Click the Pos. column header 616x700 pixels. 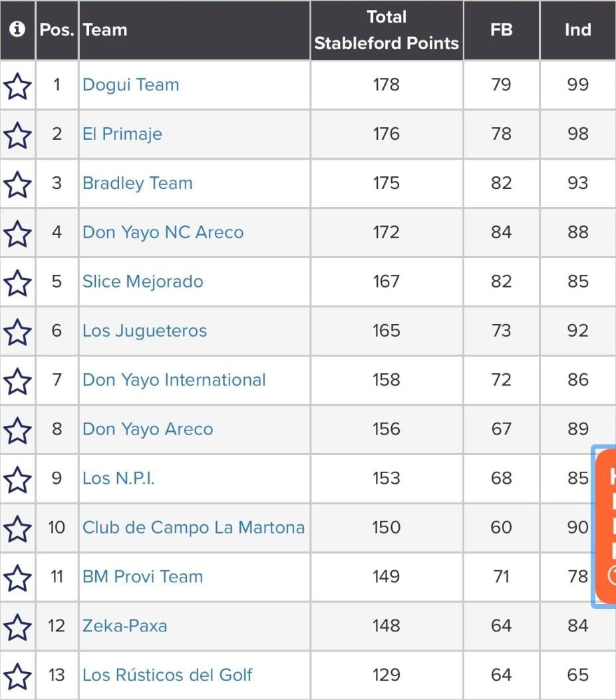[x=57, y=30]
